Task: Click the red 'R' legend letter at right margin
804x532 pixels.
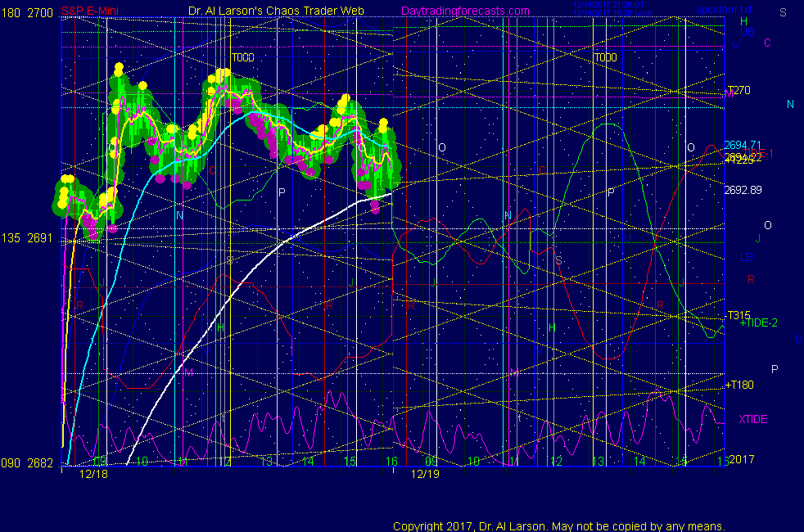Action: (751, 279)
